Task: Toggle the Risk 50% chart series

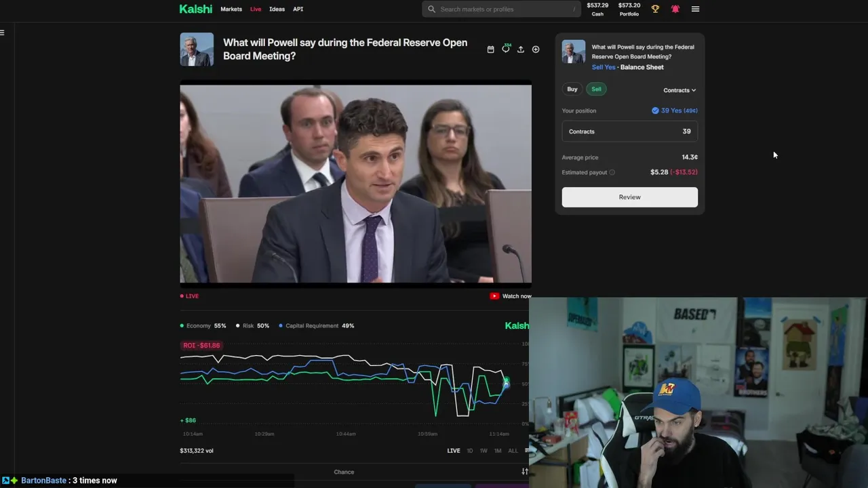Action: 252,326
